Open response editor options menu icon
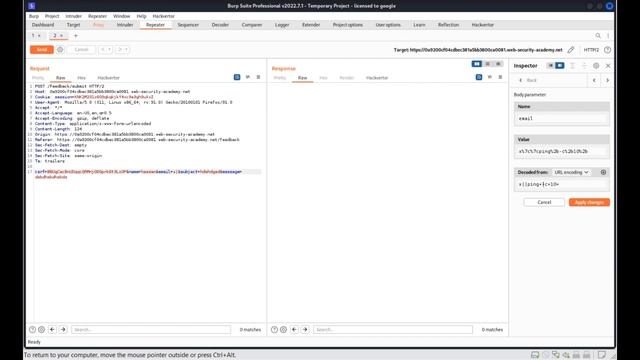 [x=500, y=77]
